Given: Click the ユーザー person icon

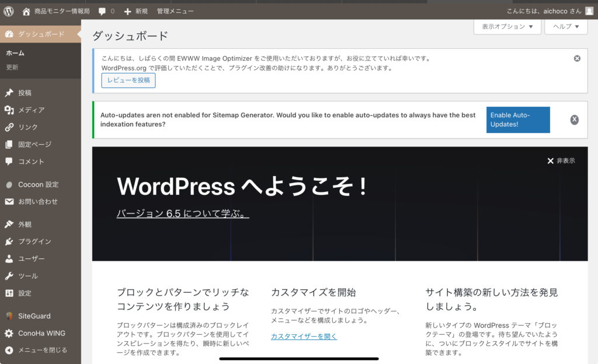Looking at the screenshot, I should [9, 259].
